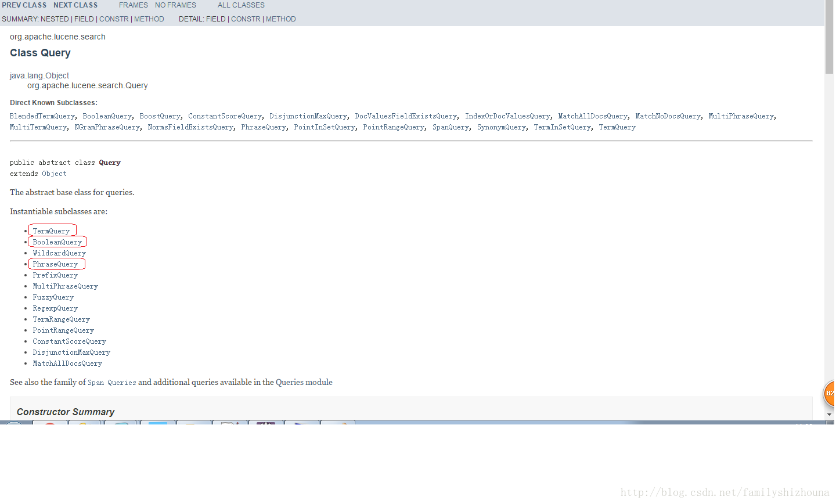Open TermInSetQuery subclass link
The image size is (836, 504).
[x=563, y=127]
